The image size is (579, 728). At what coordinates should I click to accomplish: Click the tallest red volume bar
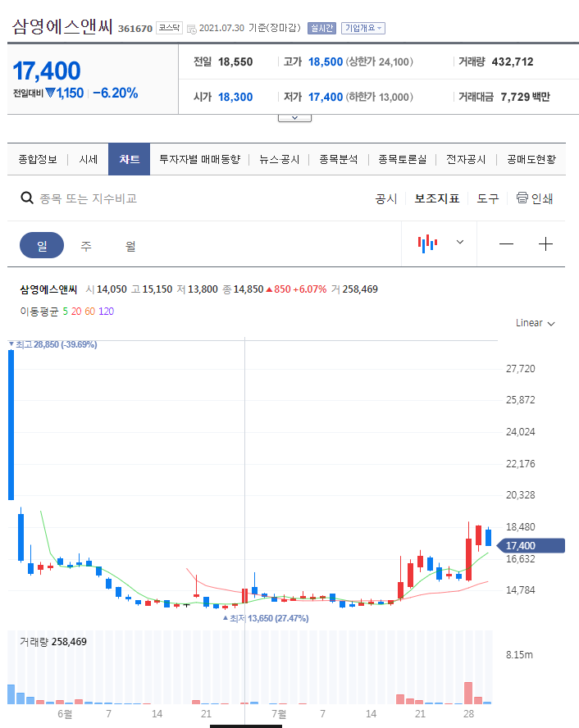pyautogui.click(x=468, y=694)
